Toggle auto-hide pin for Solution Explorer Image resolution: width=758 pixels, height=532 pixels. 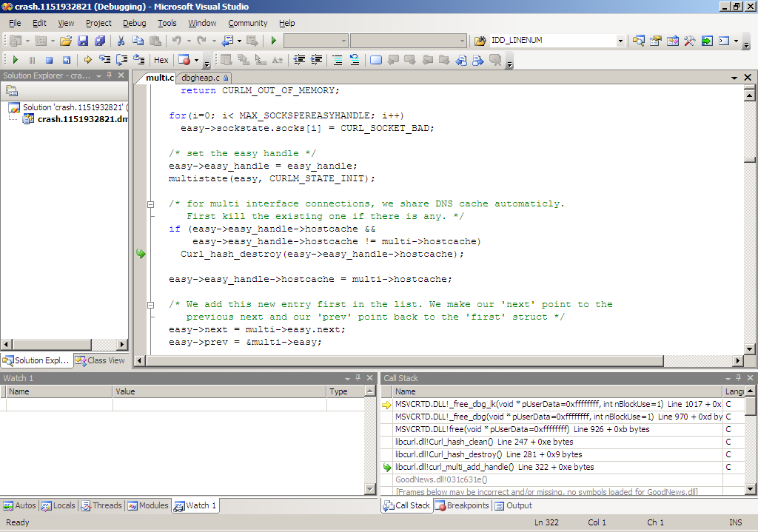[x=110, y=75]
